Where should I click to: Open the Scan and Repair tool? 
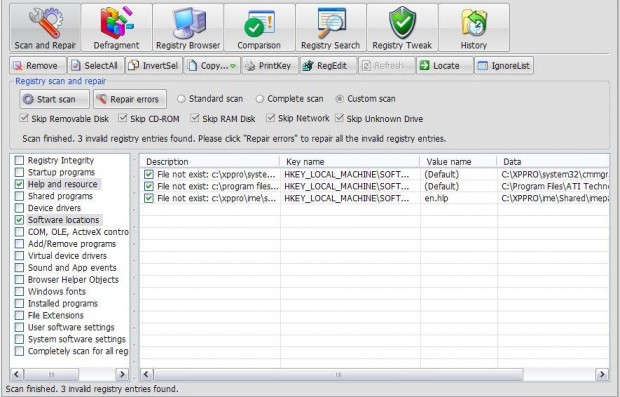tap(45, 28)
